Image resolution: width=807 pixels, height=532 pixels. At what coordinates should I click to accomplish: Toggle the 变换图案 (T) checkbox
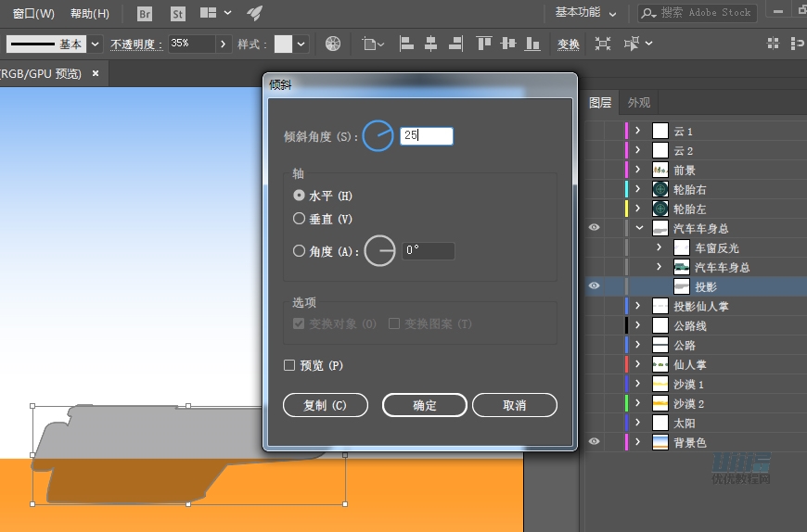click(x=393, y=323)
